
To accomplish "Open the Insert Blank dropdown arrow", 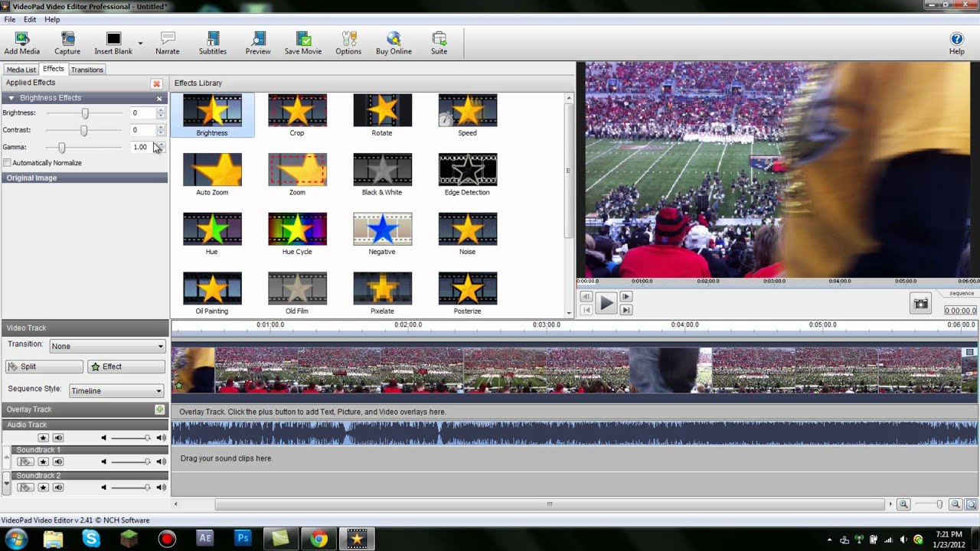I will [x=140, y=44].
